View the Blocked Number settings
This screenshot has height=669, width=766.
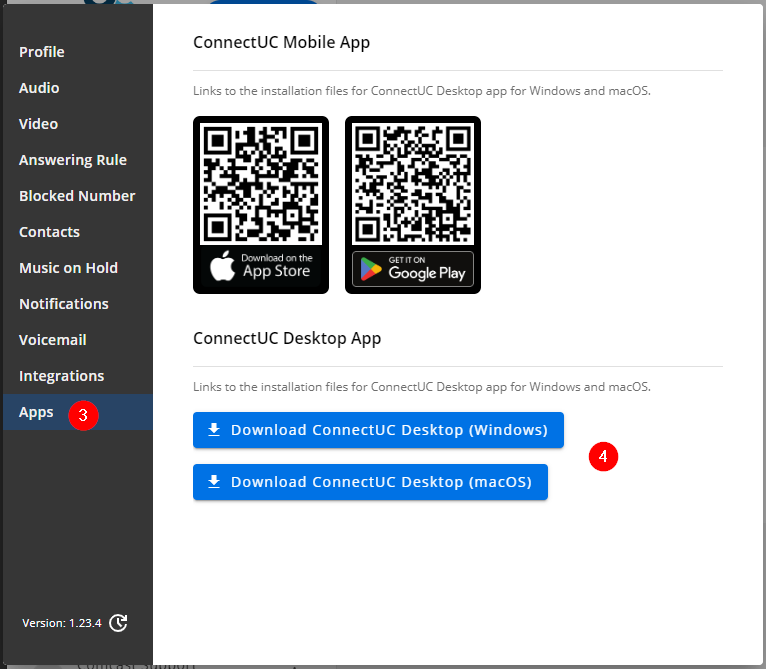click(x=77, y=196)
